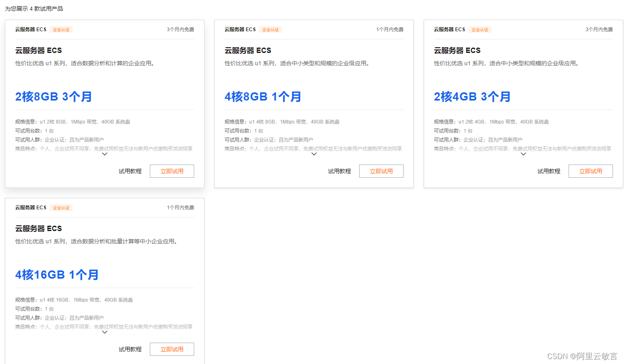This screenshot has height=364, width=624.
Task: Select the 2核8GB 3个月 heading
Action: [53, 97]
